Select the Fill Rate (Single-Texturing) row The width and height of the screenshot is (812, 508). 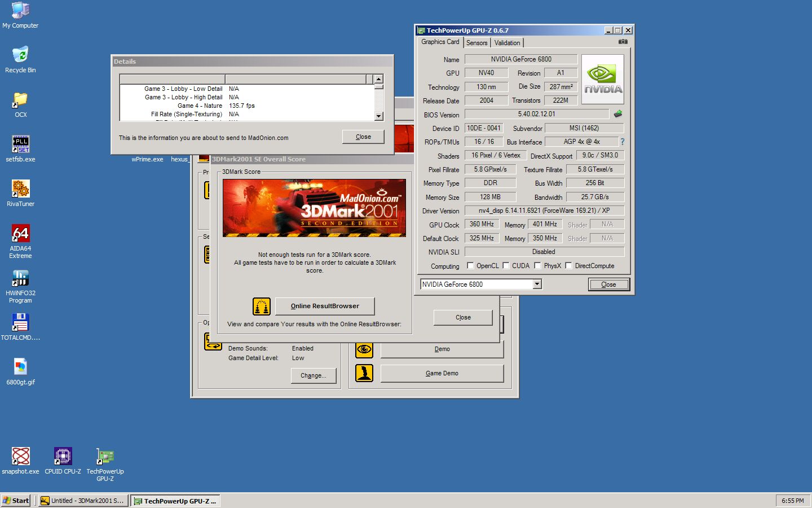247,114
